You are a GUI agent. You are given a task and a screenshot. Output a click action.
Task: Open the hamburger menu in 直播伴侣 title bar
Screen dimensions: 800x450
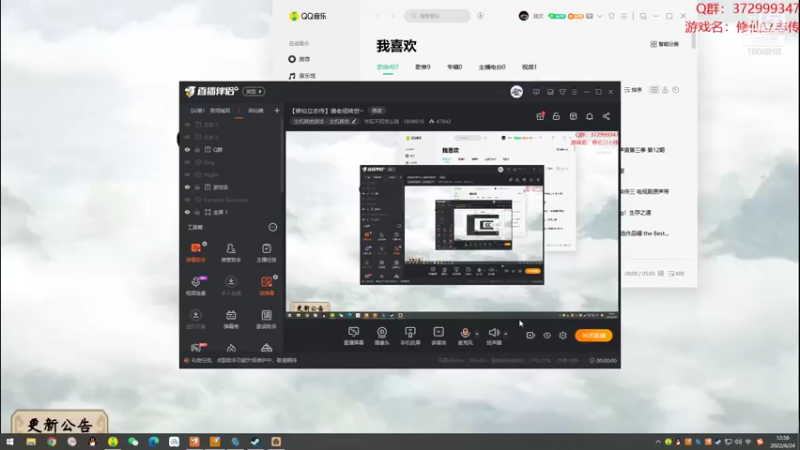(574, 92)
